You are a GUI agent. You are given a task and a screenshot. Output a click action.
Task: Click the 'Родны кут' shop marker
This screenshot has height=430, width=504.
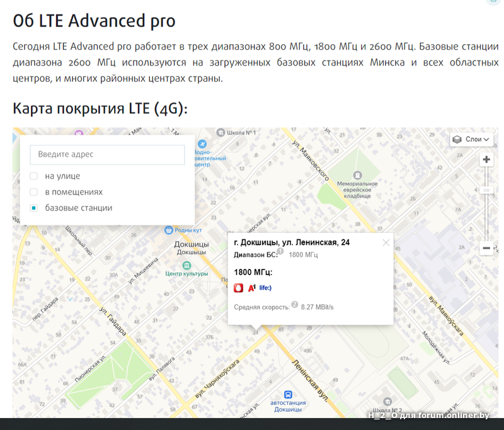coord(169,230)
